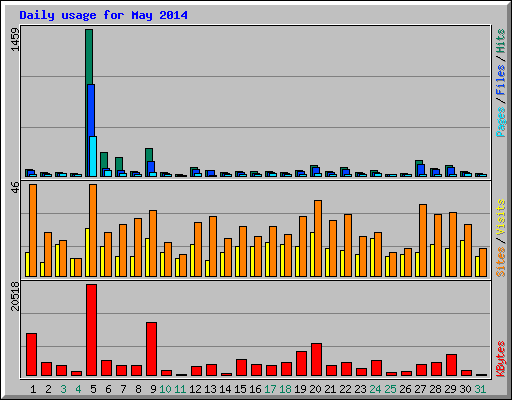This screenshot has width=512, height=400.
Task: Click day 3 on the x-axis
Action: [63, 389]
